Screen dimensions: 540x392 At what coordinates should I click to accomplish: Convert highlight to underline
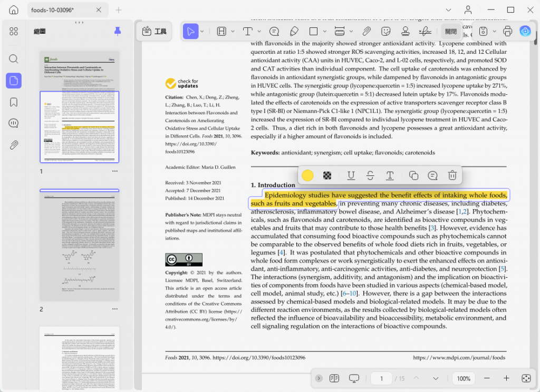pyautogui.click(x=351, y=175)
